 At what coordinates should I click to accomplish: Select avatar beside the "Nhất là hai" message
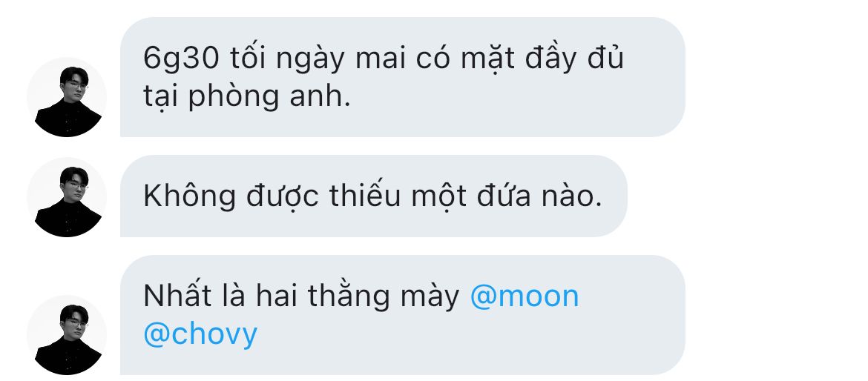point(67,335)
